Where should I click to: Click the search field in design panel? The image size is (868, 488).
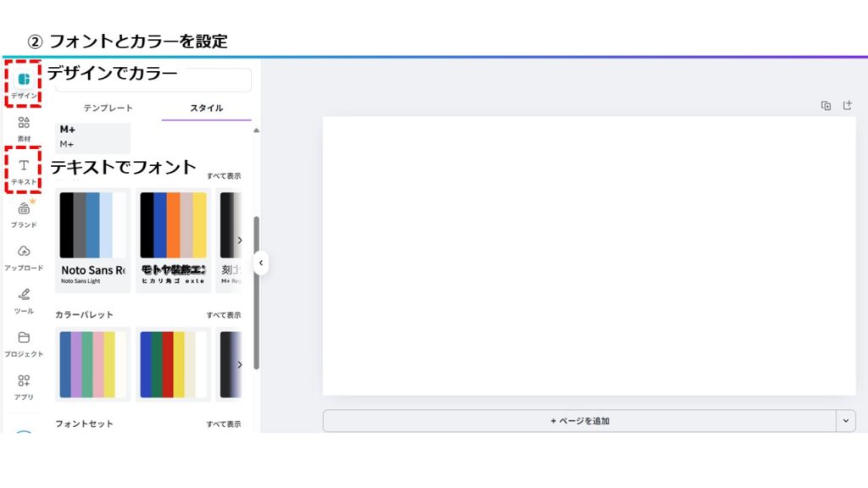(x=153, y=80)
